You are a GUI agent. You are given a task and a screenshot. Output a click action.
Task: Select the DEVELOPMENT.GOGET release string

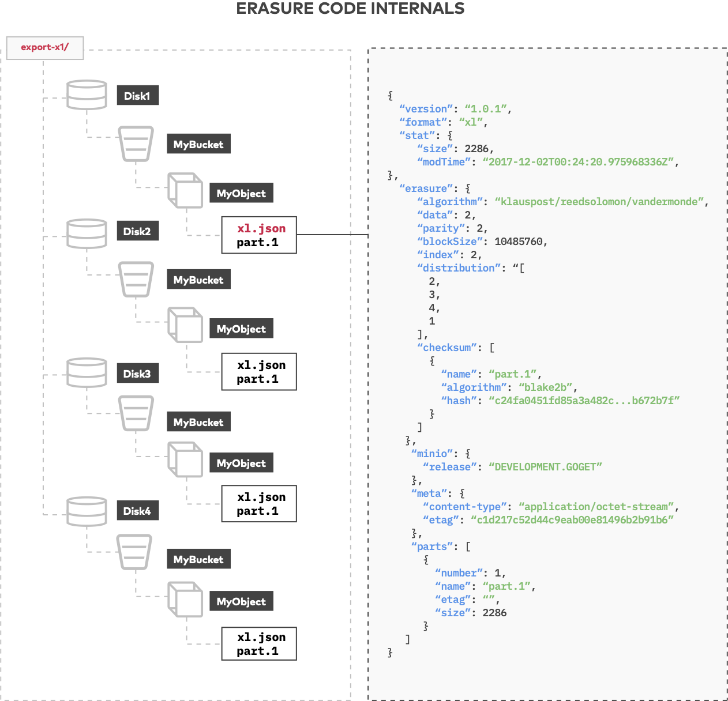546,466
